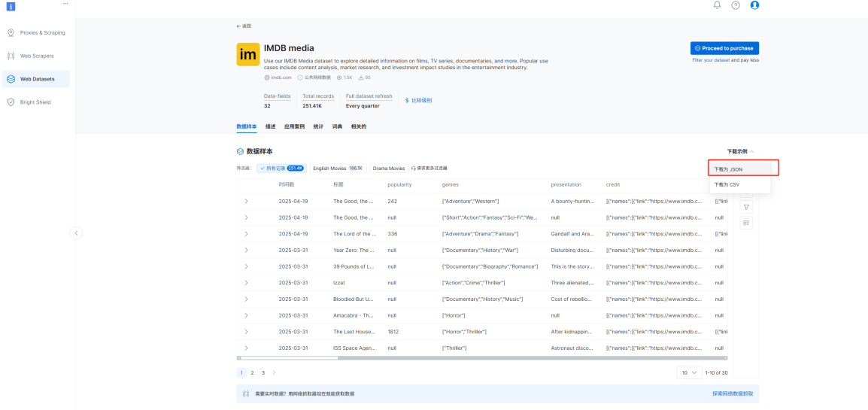Click the popularity value 1812
Screen dimensions: 868x410
tap(393, 332)
